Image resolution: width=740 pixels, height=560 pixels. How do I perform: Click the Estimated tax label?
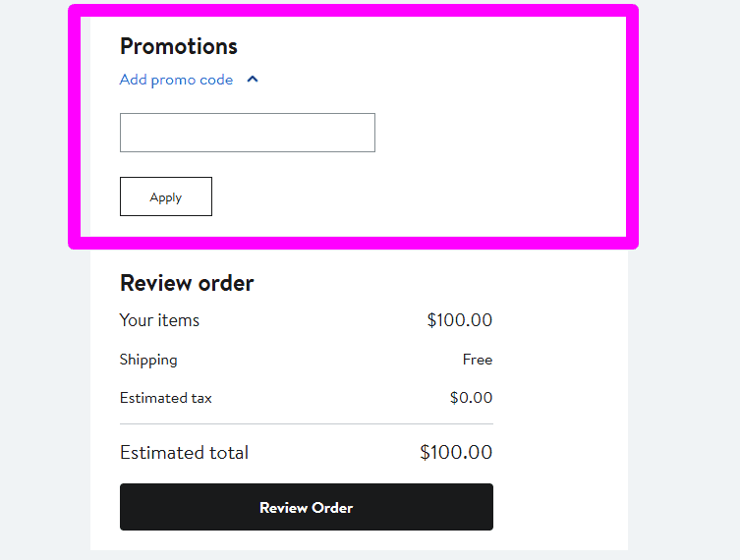coord(165,398)
